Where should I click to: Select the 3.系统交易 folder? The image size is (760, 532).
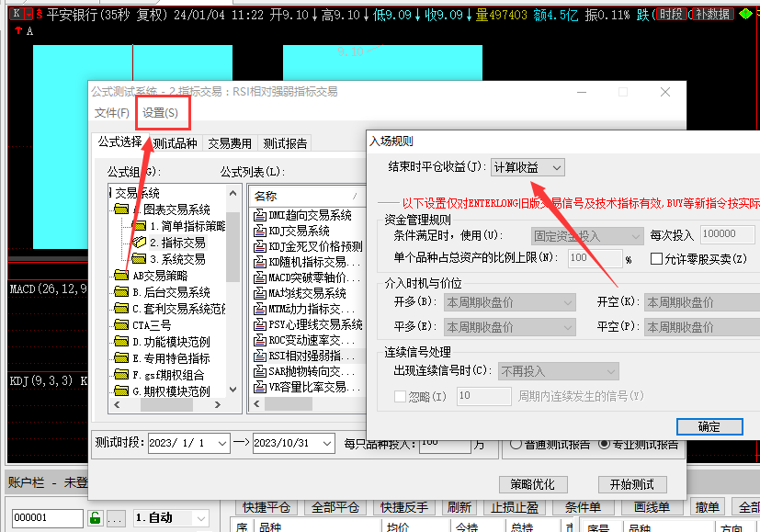(177, 259)
